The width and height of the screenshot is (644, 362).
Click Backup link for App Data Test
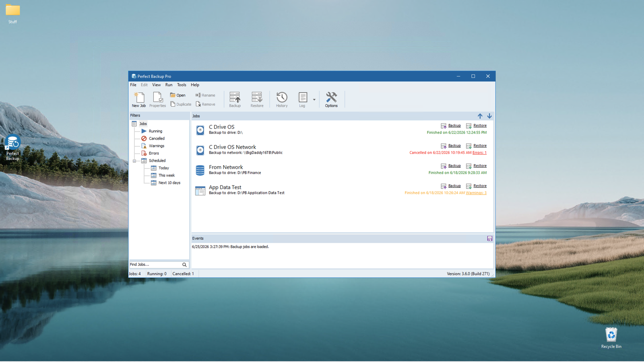tap(454, 186)
